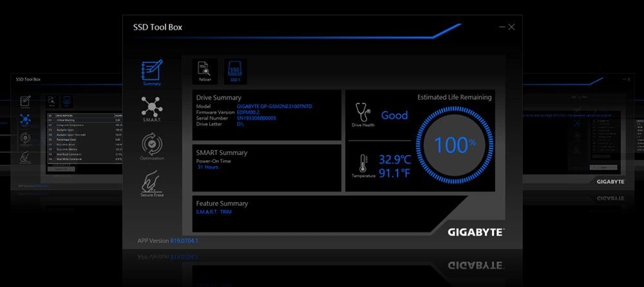
Task: Click the ReScan drives icon in front window
Action: pyautogui.click(x=205, y=71)
